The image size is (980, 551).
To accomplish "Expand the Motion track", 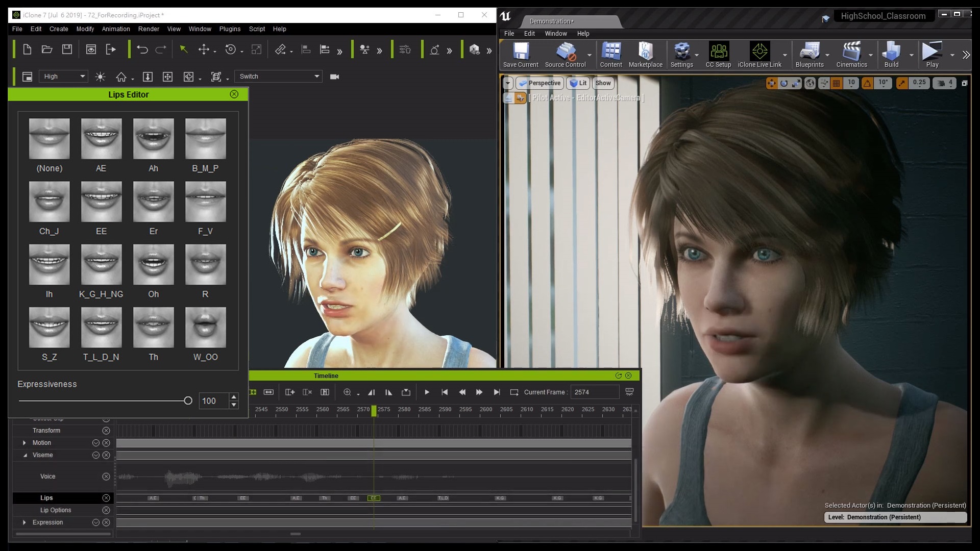I will pyautogui.click(x=24, y=443).
